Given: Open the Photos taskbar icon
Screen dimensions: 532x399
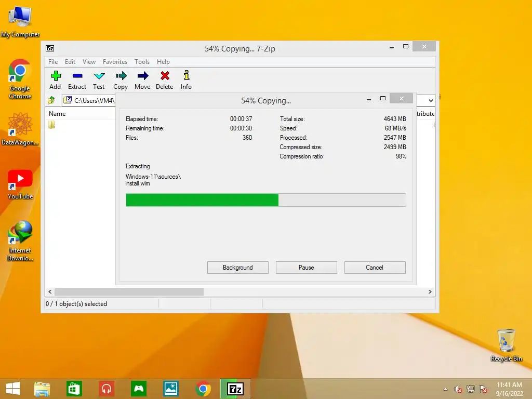Looking at the screenshot, I should 170,389.
